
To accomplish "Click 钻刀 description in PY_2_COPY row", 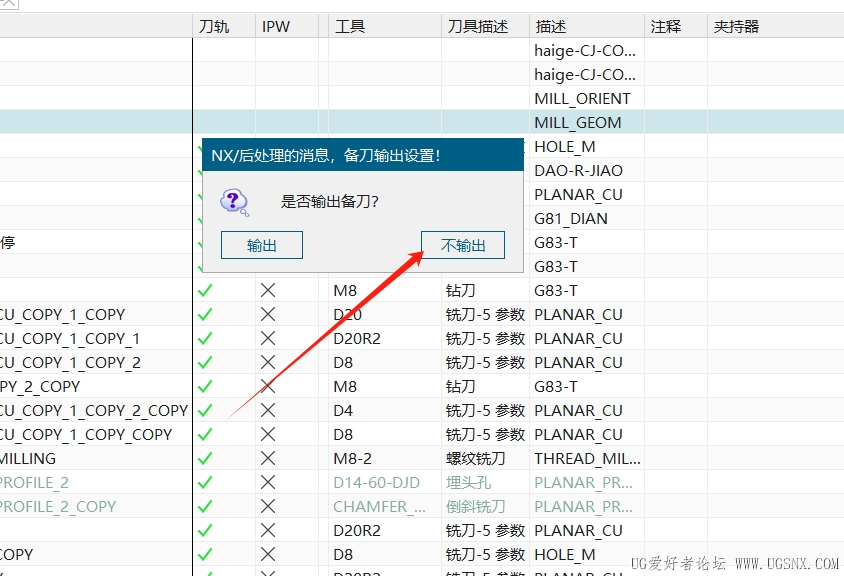I will pyautogui.click(x=460, y=387).
